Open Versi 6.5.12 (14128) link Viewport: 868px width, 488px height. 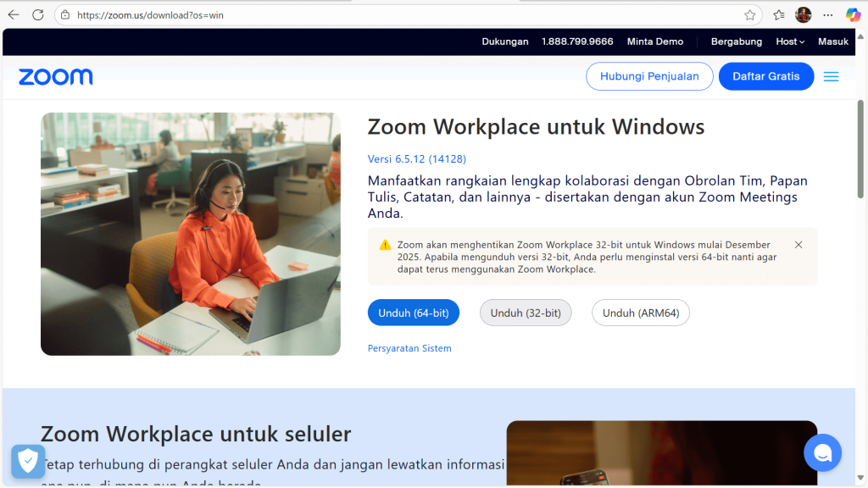pyautogui.click(x=417, y=158)
